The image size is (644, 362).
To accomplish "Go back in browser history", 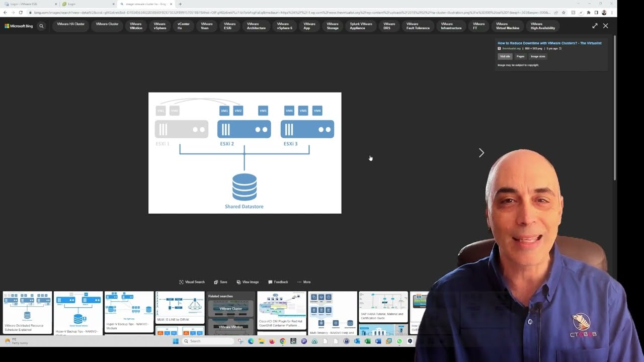I will [x=5, y=12].
